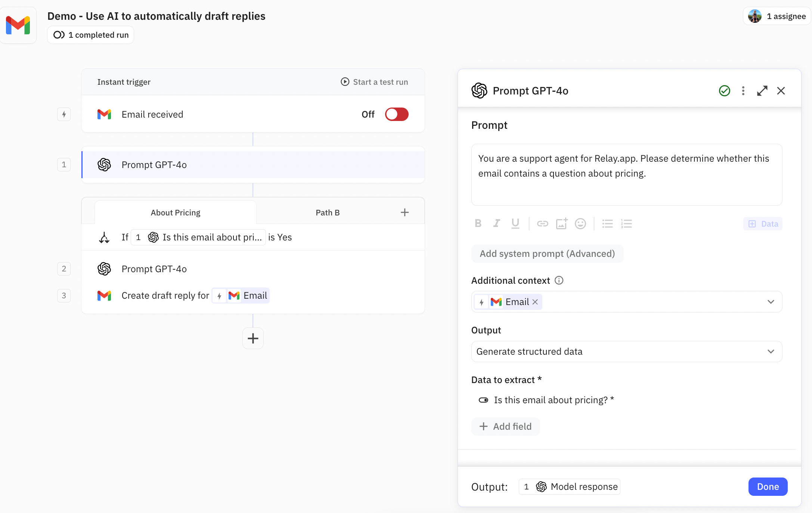
Task: Expand the Additional context dropdown
Action: coord(771,302)
